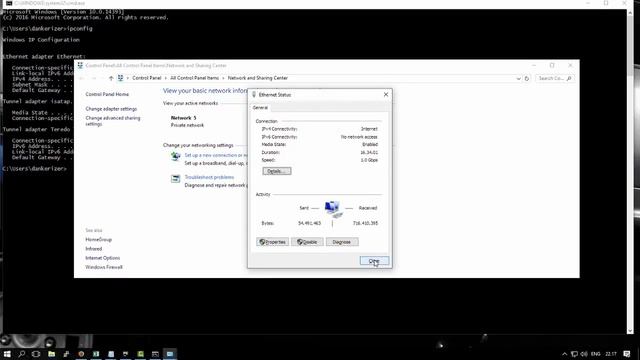The height and width of the screenshot is (360, 640).
Task: Open Task View on taskbar
Action: [x=36, y=353]
